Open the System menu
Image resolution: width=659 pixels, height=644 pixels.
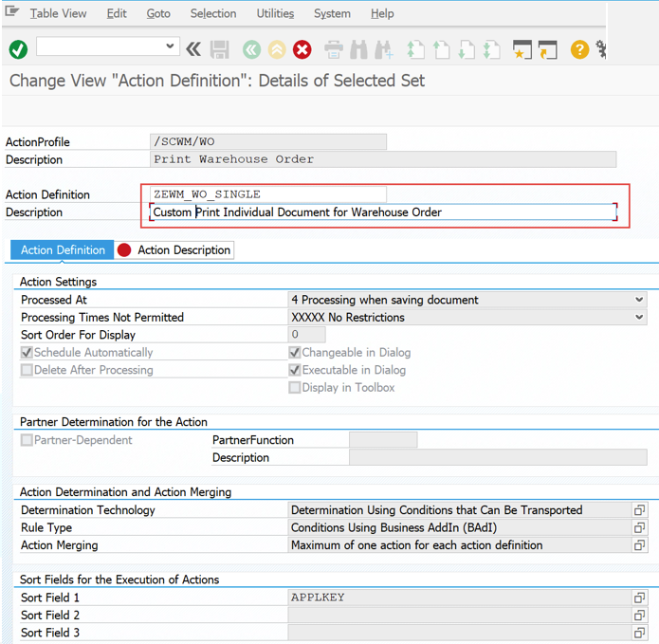332,13
